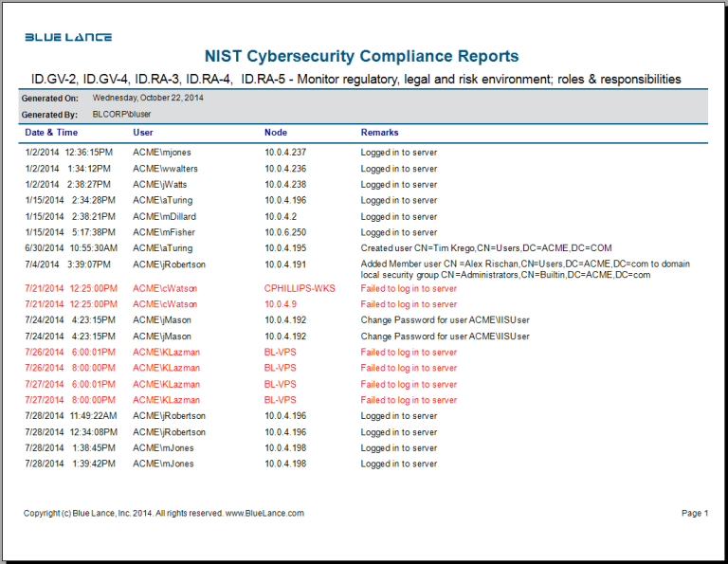Viewport: 728px width, 564px height.
Task: Select the Wednesday, October 22, 2014 date
Action: click(x=148, y=98)
